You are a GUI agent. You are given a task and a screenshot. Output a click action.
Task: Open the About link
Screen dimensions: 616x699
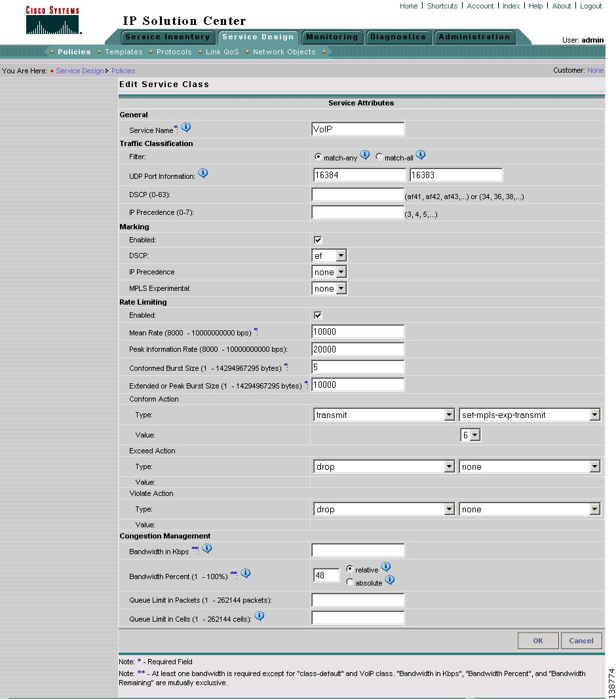[x=562, y=6]
